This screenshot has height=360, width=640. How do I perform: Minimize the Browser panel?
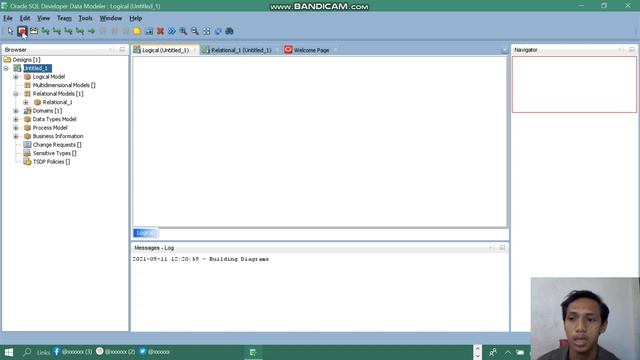tap(111, 49)
